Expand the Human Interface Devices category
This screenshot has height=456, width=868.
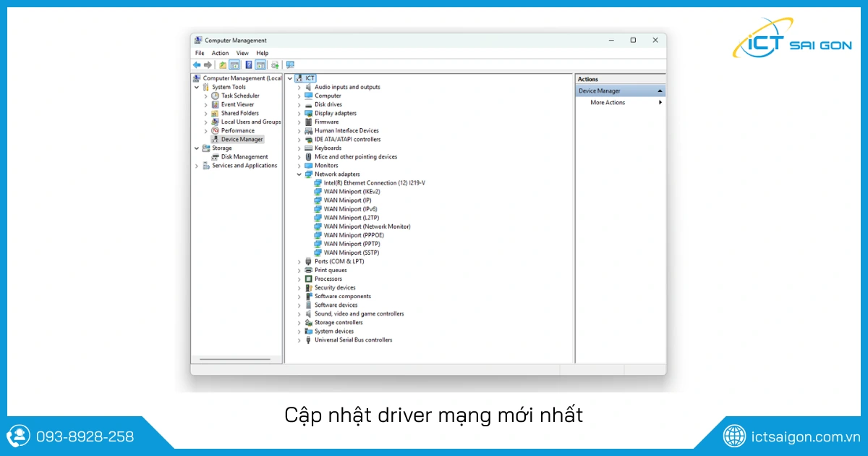click(x=299, y=130)
